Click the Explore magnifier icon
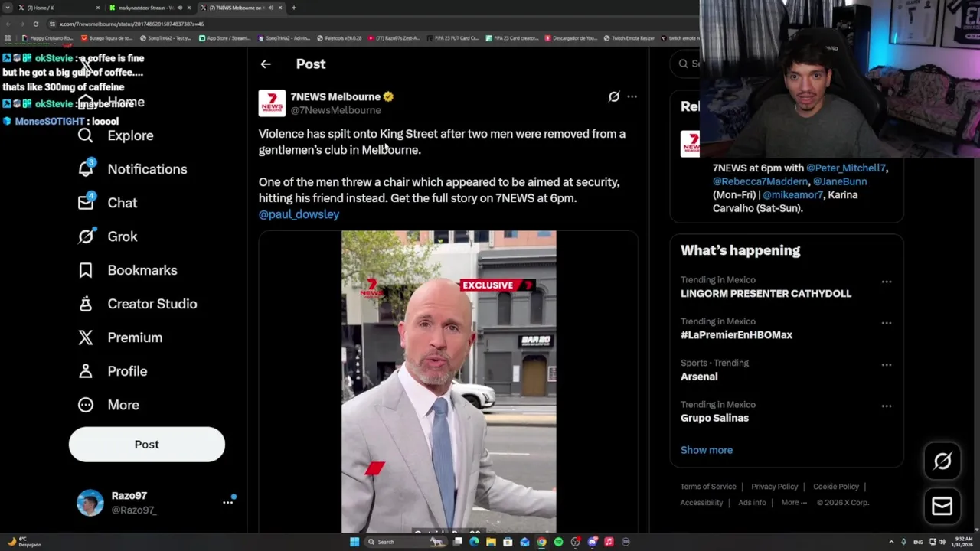Image resolution: width=980 pixels, height=551 pixels. (x=86, y=135)
